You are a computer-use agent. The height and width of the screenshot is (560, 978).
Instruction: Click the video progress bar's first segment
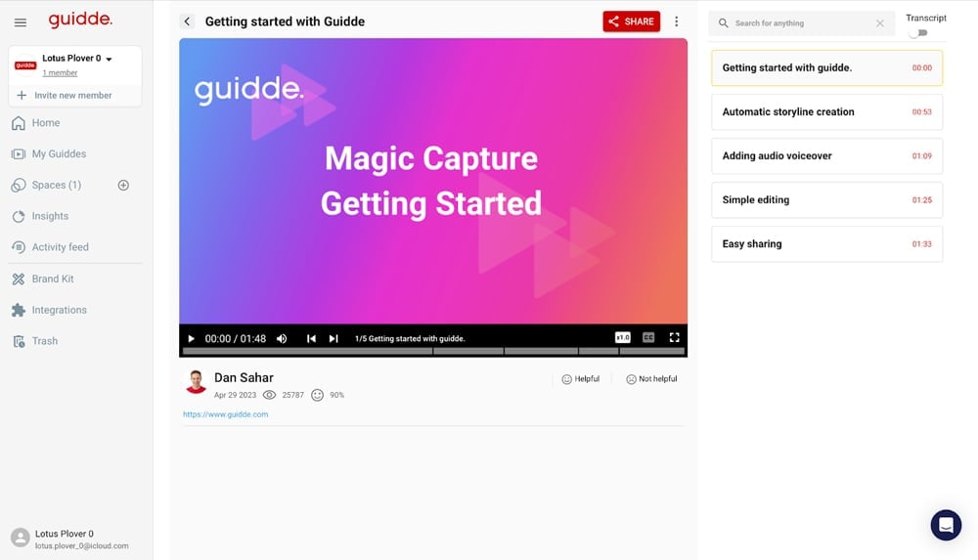[307, 351]
